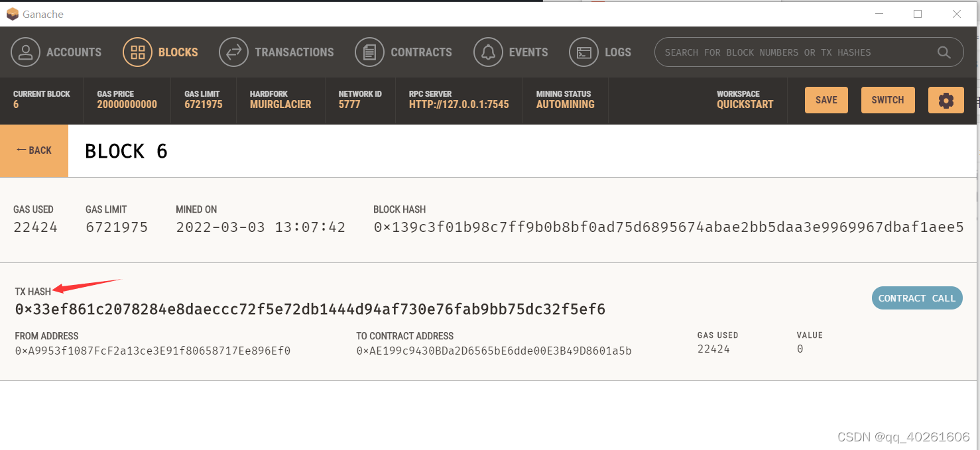Image resolution: width=980 pixels, height=450 pixels.
Task: Click the transaction gas used 22424
Action: tap(713, 349)
